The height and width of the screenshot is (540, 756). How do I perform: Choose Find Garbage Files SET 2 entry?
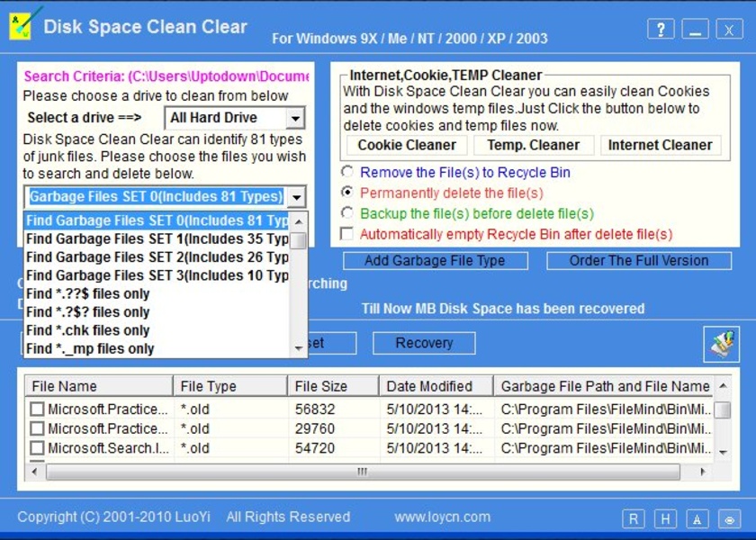coord(157,257)
